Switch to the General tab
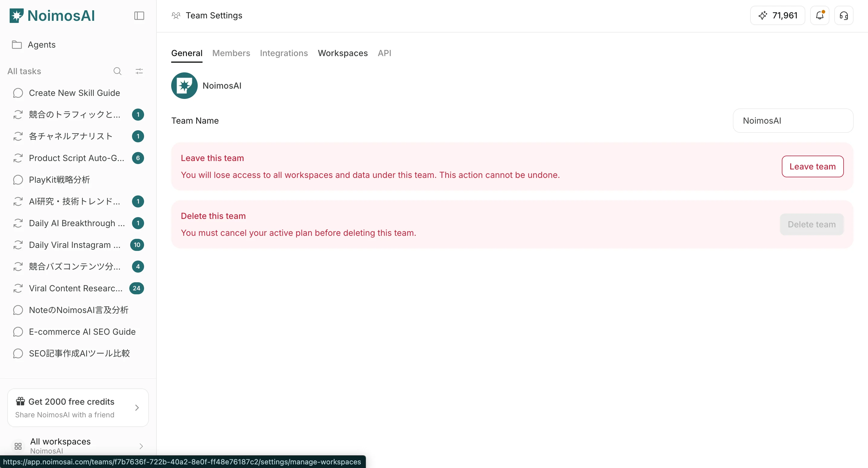 [187, 53]
